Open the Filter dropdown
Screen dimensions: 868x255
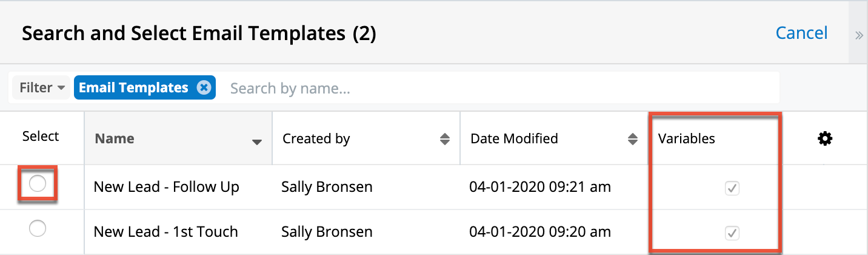[42, 88]
